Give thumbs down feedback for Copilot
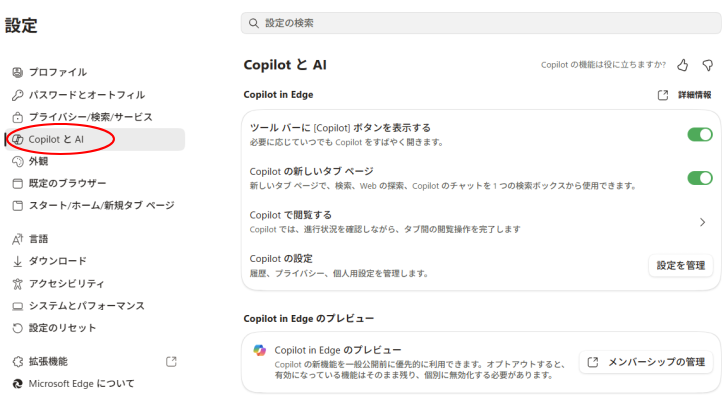728x404 pixels. (708, 65)
